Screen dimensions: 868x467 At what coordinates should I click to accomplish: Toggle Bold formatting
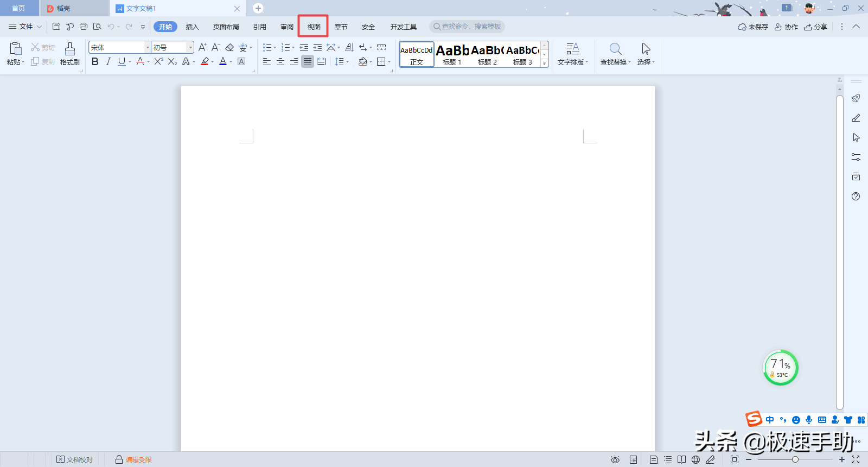click(x=95, y=61)
